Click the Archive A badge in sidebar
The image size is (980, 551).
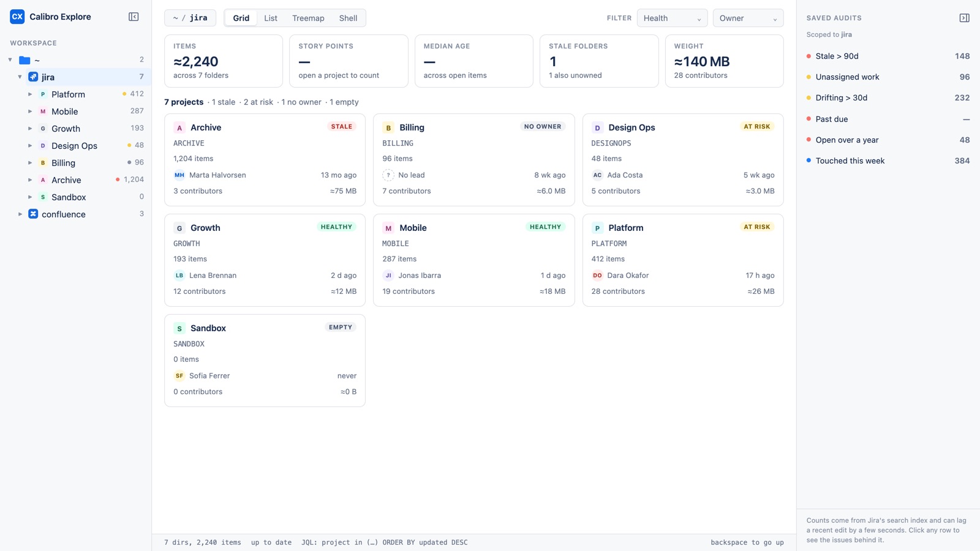[43, 180]
